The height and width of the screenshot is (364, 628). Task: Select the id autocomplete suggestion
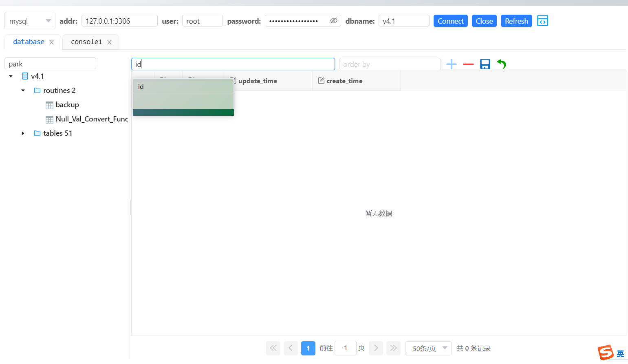pyautogui.click(x=183, y=86)
